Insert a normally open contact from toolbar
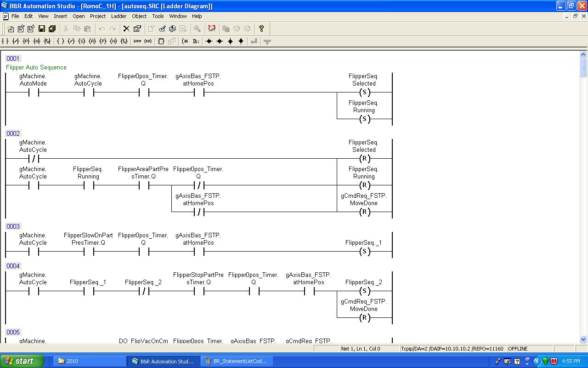 6,41
